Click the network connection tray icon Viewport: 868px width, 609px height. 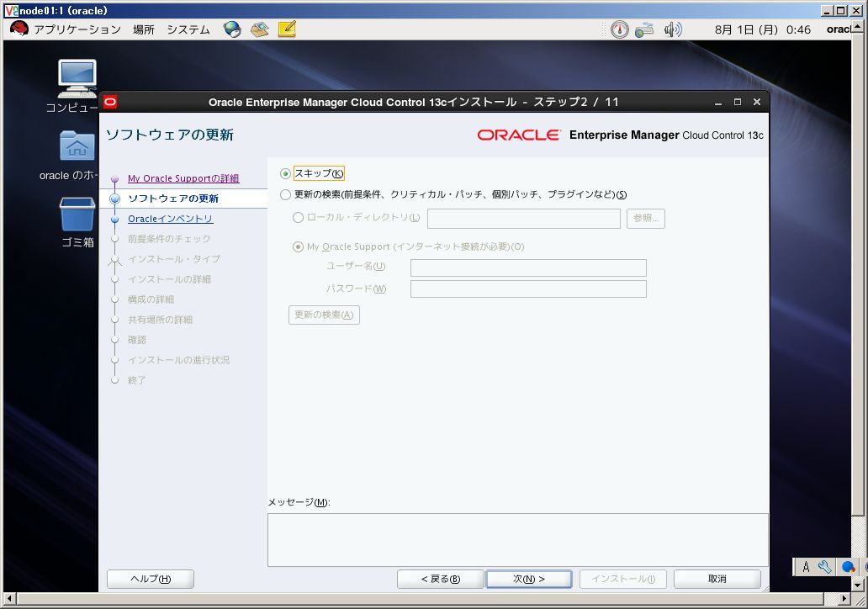click(x=643, y=30)
